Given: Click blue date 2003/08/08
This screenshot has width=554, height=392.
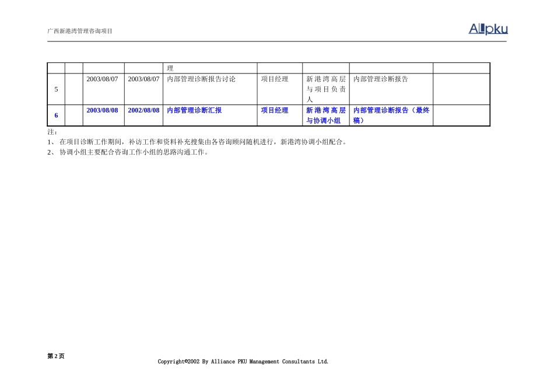Looking at the screenshot, I should (102, 110).
